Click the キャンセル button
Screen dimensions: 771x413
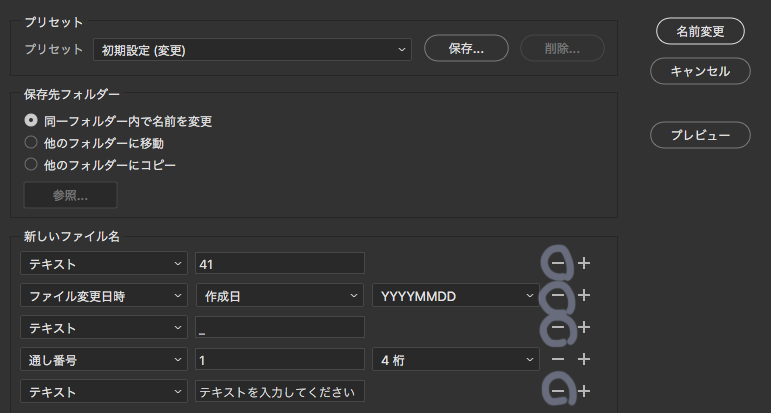700,71
